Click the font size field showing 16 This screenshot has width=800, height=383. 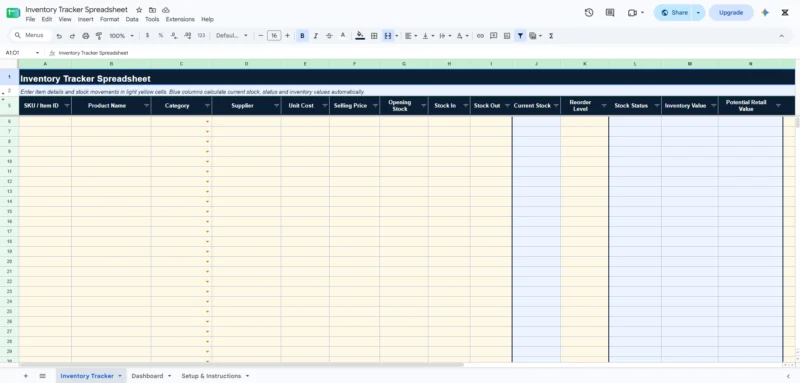[x=274, y=36]
